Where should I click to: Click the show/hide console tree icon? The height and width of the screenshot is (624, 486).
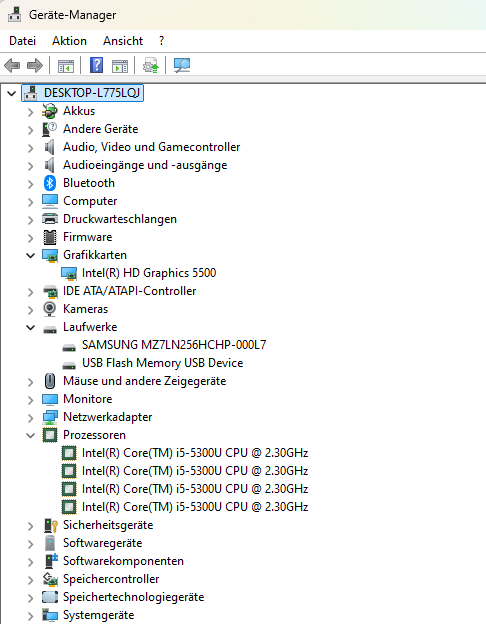(66, 66)
